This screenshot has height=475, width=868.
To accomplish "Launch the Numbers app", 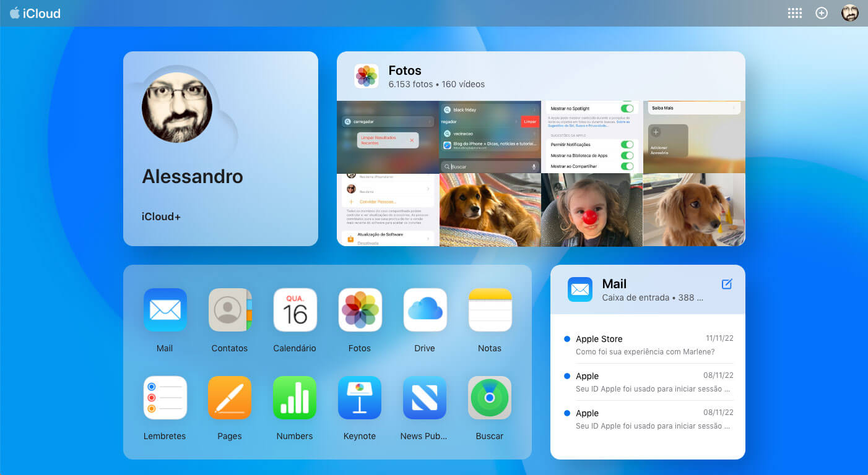I will tap(295, 398).
